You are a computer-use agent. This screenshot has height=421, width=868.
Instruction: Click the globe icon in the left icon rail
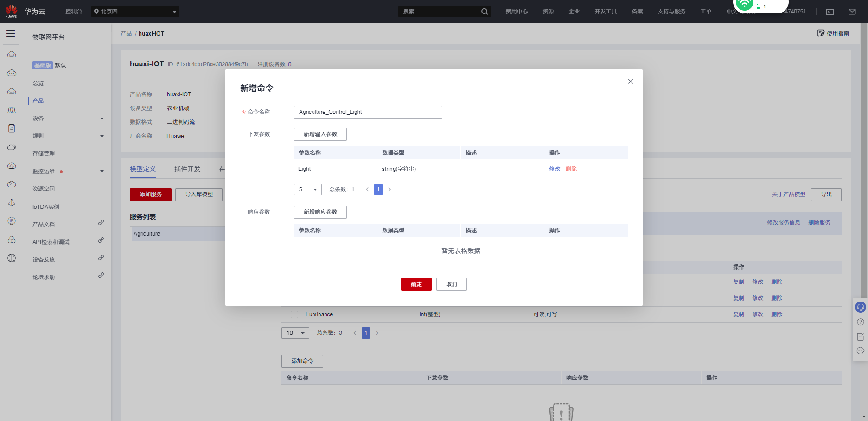(12, 258)
